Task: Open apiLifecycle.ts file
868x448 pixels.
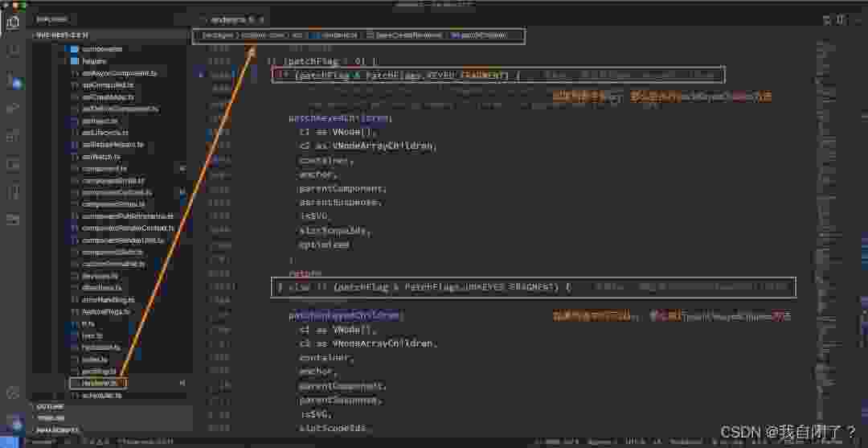Action: click(105, 133)
